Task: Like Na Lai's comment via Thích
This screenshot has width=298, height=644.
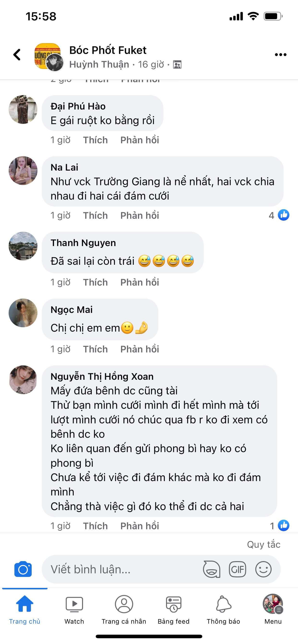Action: 95,215
